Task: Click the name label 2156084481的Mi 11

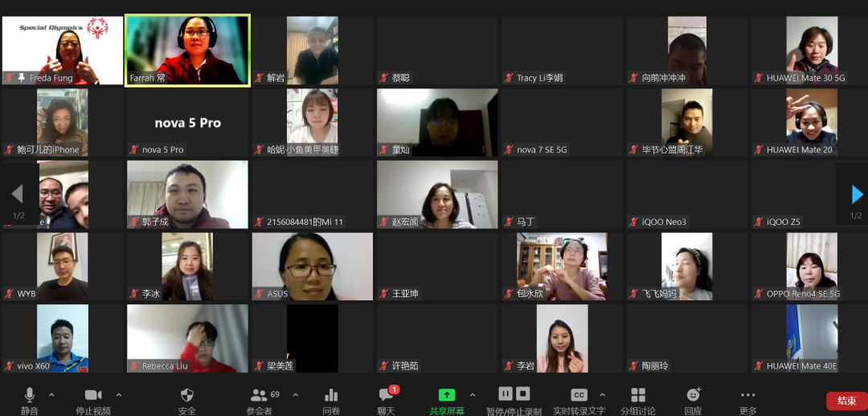Action: [x=305, y=222]
